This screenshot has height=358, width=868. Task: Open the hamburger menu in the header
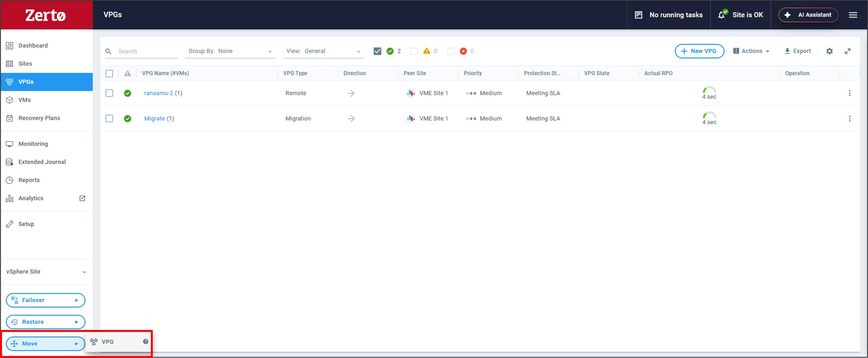pos(853,15)
